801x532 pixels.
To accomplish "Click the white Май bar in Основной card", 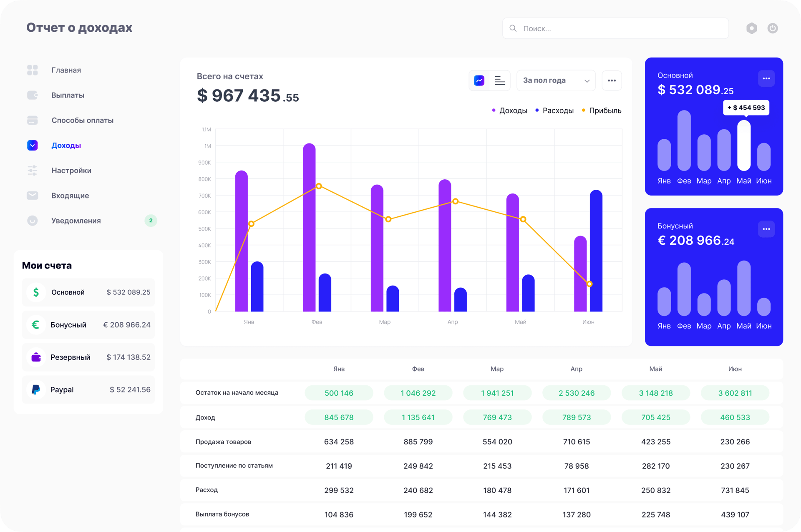I will pos(743,145).
